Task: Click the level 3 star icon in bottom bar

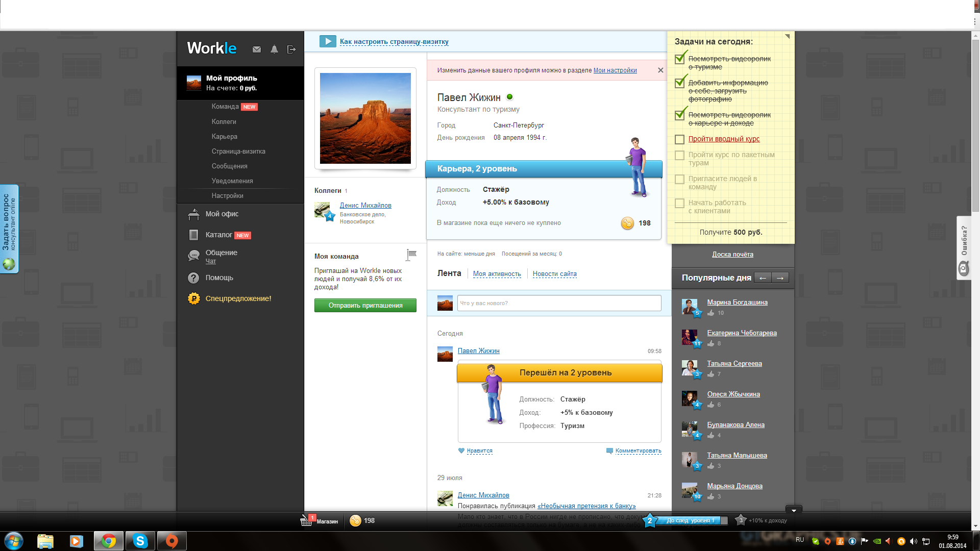Action: tap(741, 520)
